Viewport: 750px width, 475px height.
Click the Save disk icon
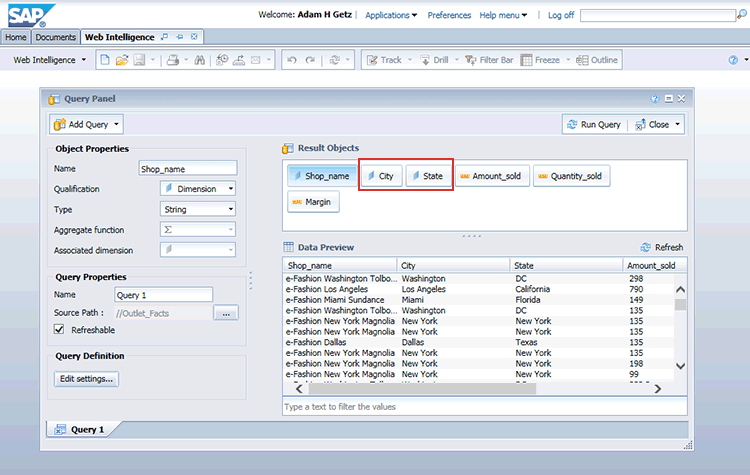coord(139,60)
